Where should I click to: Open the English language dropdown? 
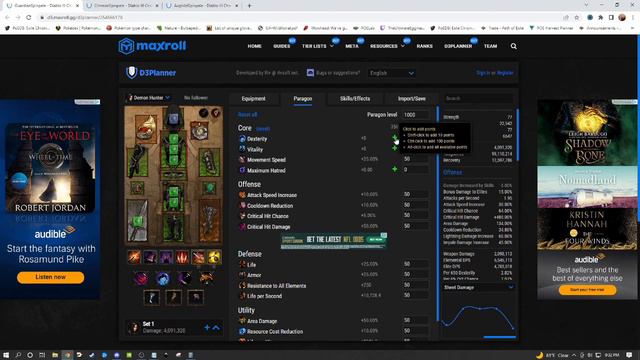coord(391,73)
